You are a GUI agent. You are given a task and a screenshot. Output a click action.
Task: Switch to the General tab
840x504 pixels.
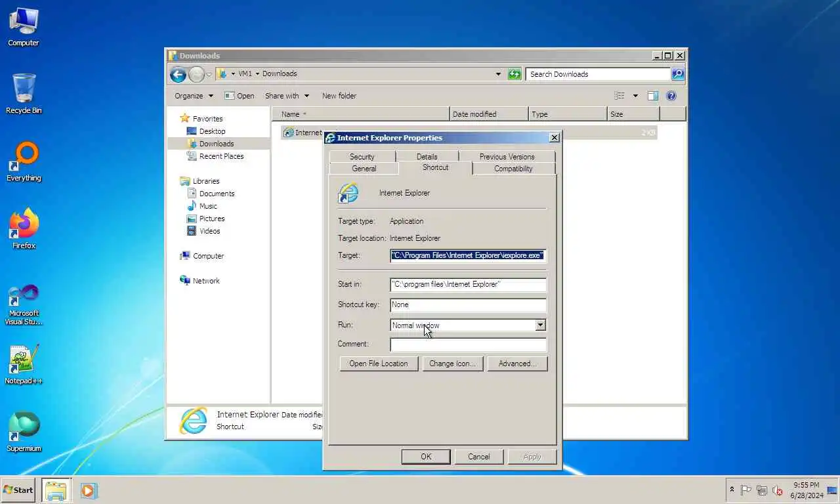pyautogui.click(x=364, y=169)
